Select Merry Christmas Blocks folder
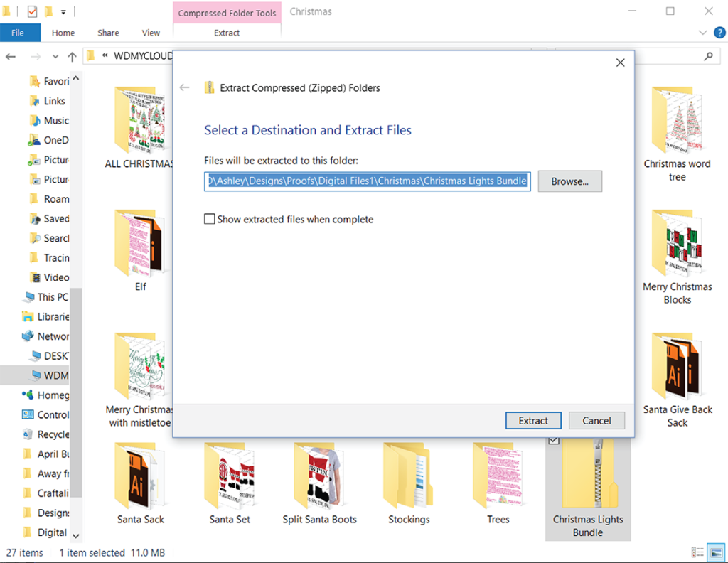 point(677,257)
